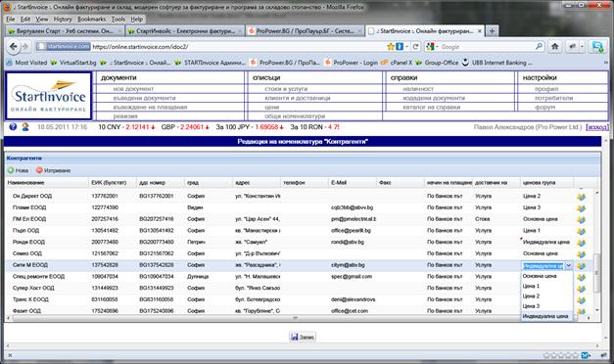Image resolution: width=614 pixels, height=364 pixels.
Task: Open клиенти и доставчици under списъци
Action: coord(298,98)
